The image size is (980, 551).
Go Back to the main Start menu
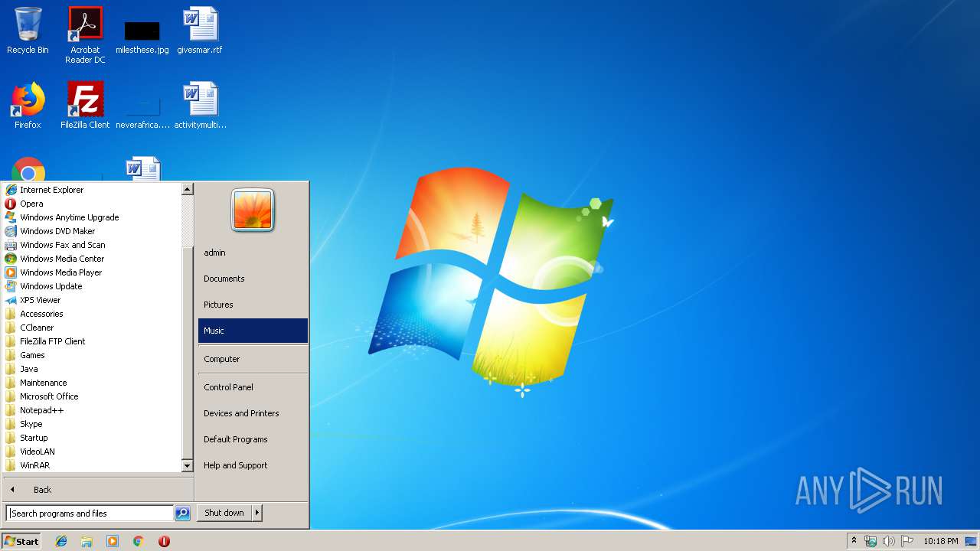pos(98,490)
